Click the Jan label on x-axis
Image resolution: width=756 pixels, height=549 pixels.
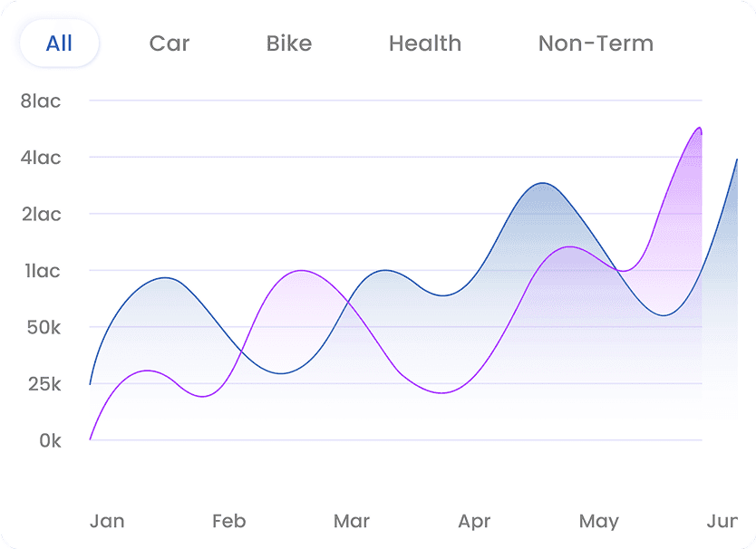click(107, 521)
